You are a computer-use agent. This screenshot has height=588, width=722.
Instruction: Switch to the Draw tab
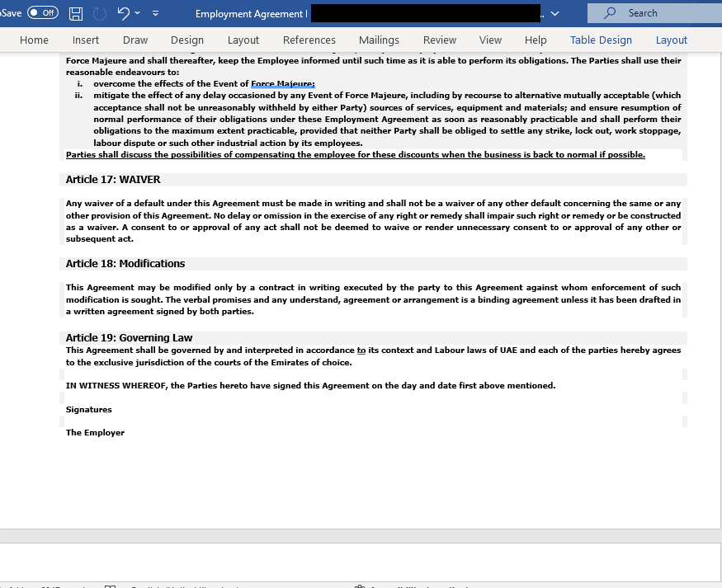[x=135, y=40]
